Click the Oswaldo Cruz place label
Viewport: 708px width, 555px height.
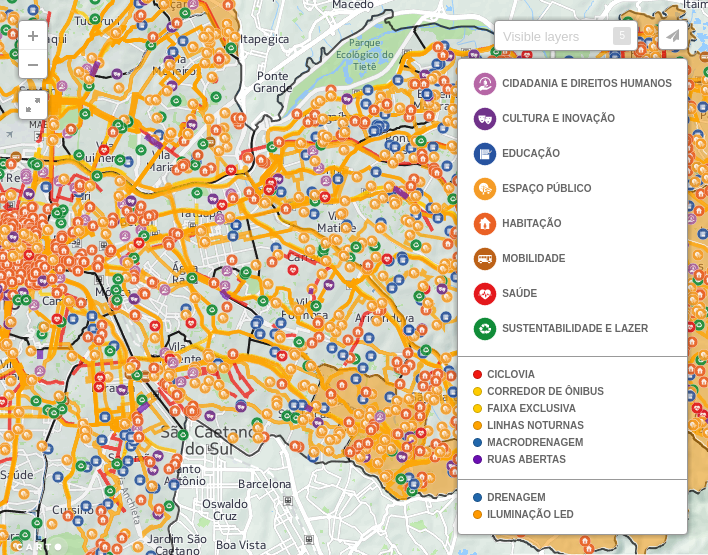(x=225, y=510)
